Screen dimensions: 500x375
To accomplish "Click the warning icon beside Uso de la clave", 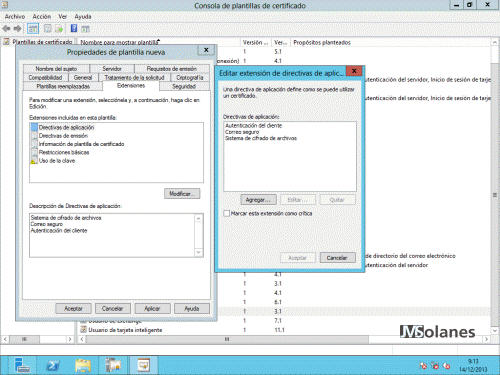I will (34, 161).
